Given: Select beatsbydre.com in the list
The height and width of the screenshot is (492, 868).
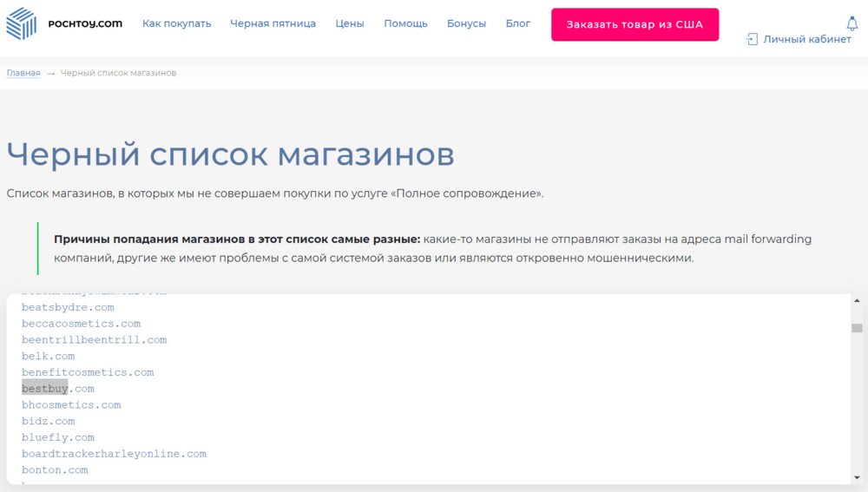Looking at the screenshot, I should (x=68, y=307).
